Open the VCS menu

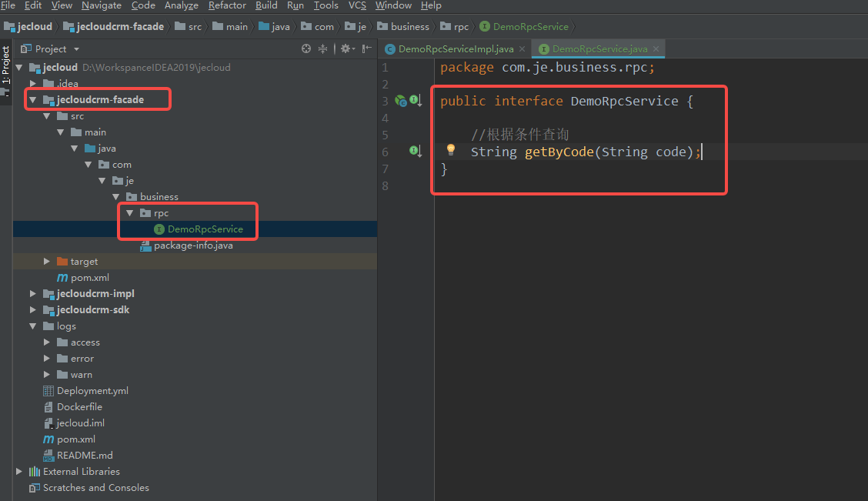pyautogui.click(x=357, y=5)
